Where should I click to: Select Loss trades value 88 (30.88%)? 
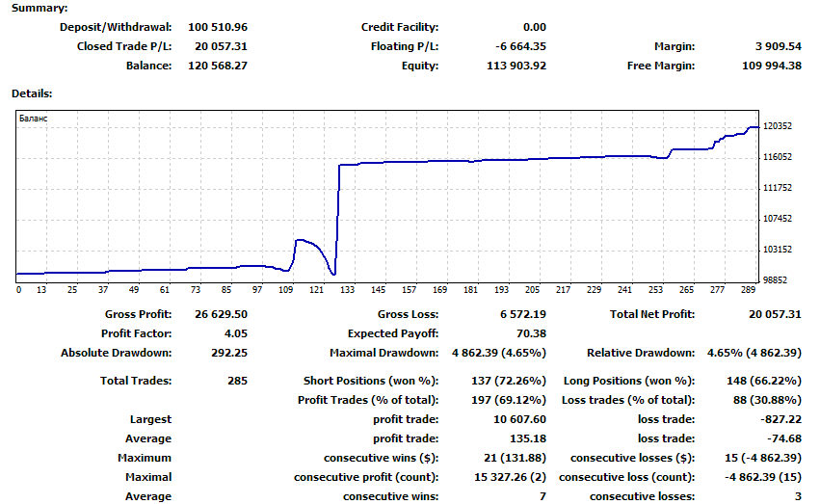pos(767,400)
